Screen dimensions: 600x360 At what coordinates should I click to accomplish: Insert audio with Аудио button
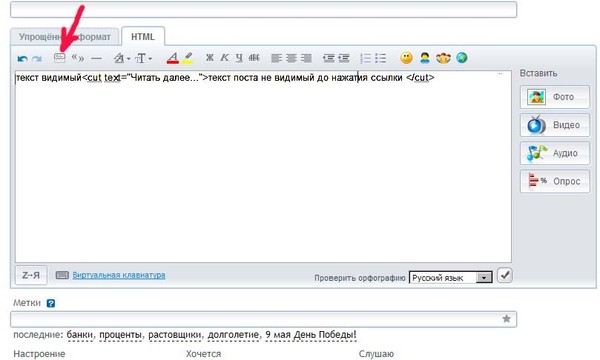tap(555, 153)
